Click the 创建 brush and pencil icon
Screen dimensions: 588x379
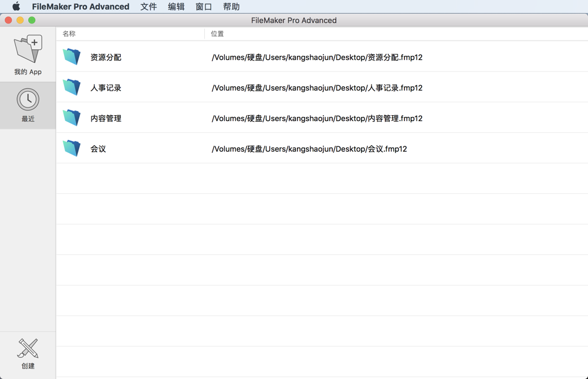(28, 348)
